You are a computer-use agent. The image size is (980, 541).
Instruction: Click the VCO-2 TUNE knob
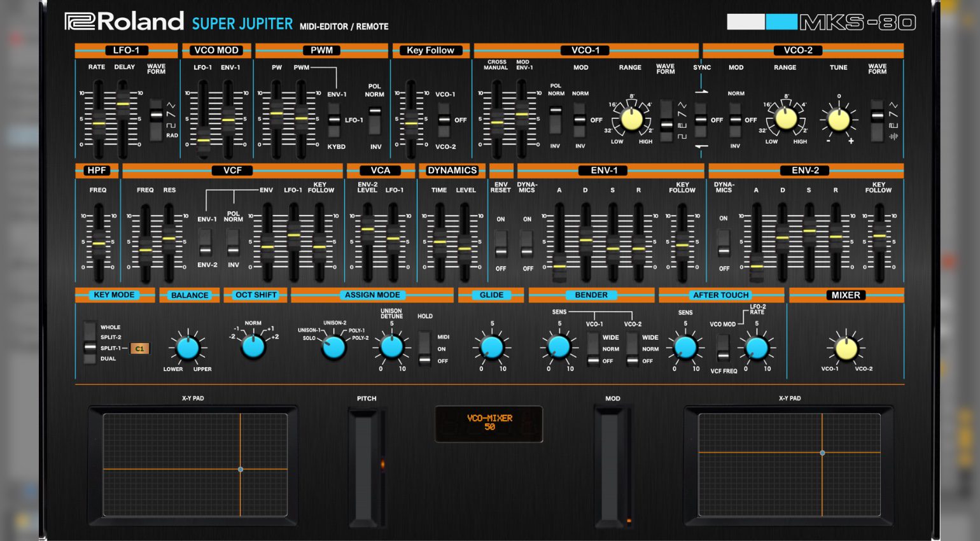pos(839,119)
